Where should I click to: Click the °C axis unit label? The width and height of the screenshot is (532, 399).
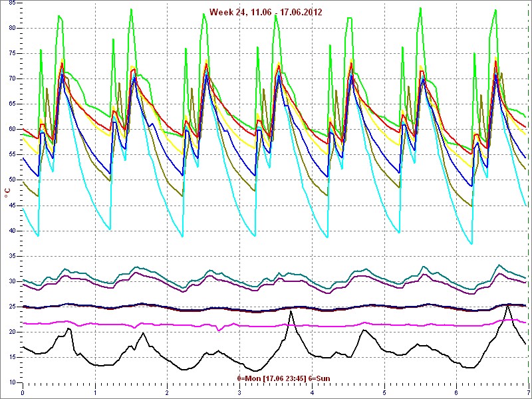coord(7,193)
